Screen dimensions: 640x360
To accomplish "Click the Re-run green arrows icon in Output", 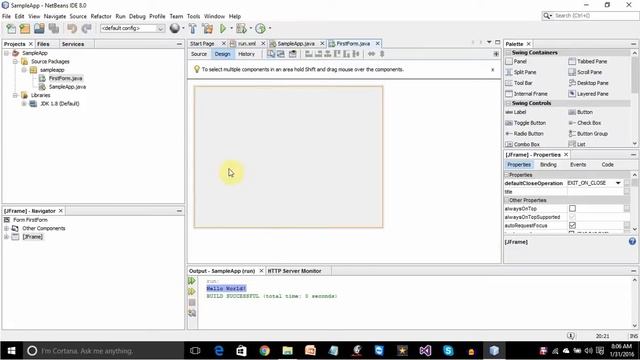I will 192,281.
